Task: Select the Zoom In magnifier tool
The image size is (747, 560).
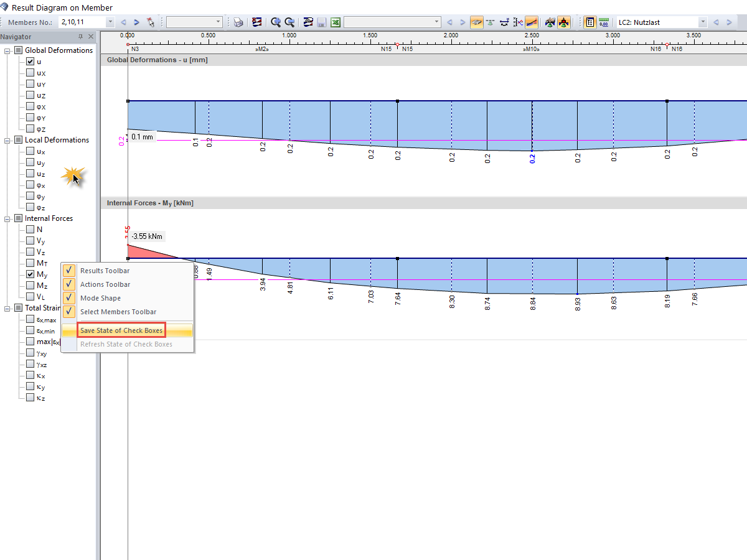Action: 276,22
